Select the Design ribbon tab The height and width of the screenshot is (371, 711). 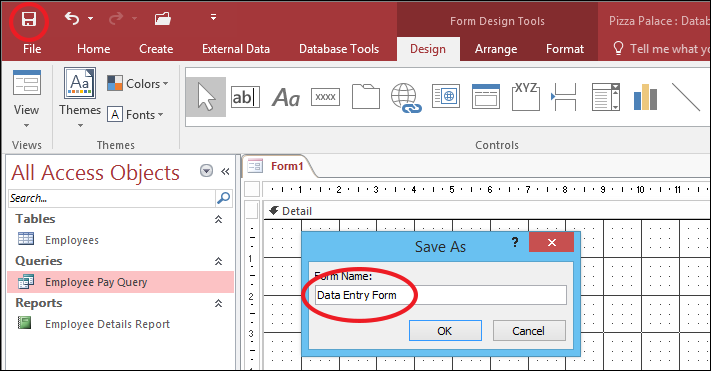[x=428, y=49]
